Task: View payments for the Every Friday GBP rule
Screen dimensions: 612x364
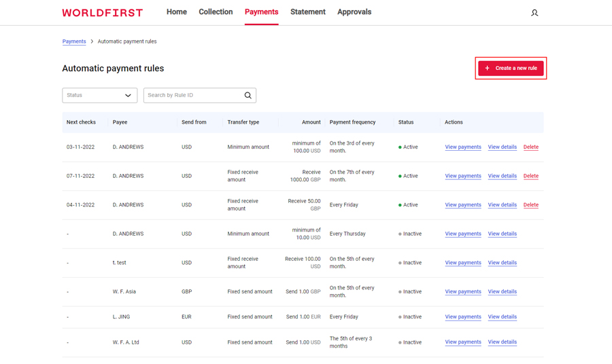Action: tap(462, 205)
